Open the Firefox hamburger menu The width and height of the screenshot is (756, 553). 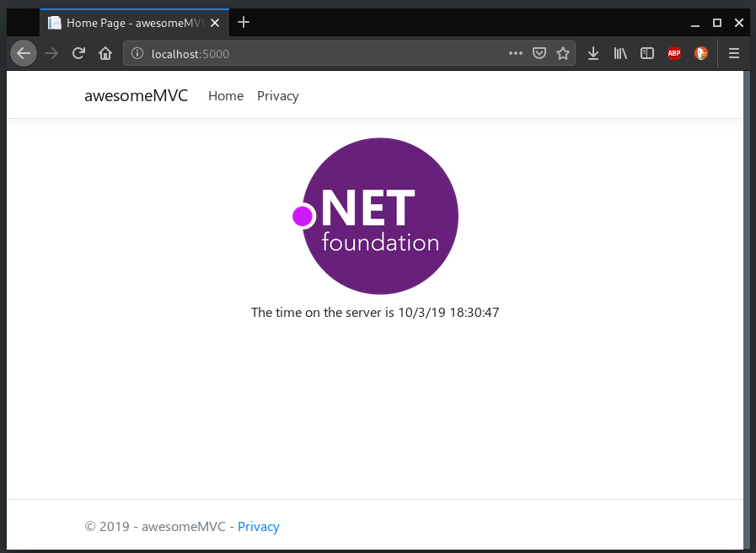734,53
